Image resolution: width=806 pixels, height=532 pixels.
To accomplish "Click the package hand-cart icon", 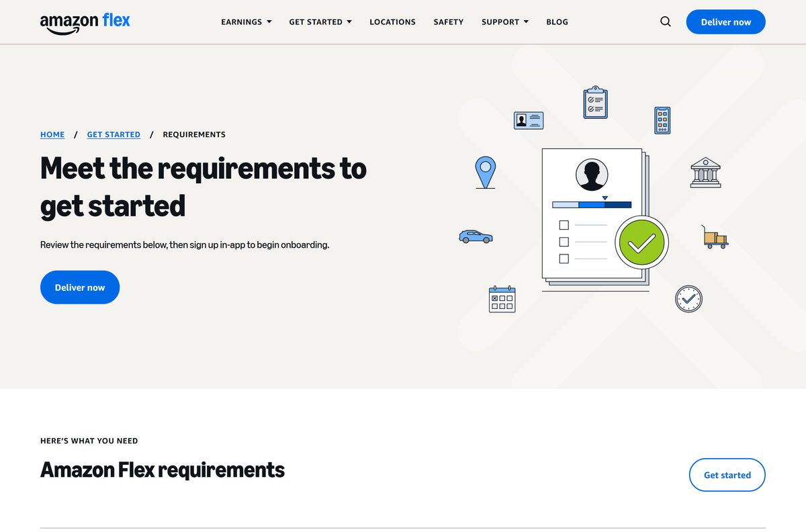I will coord(715,237).
